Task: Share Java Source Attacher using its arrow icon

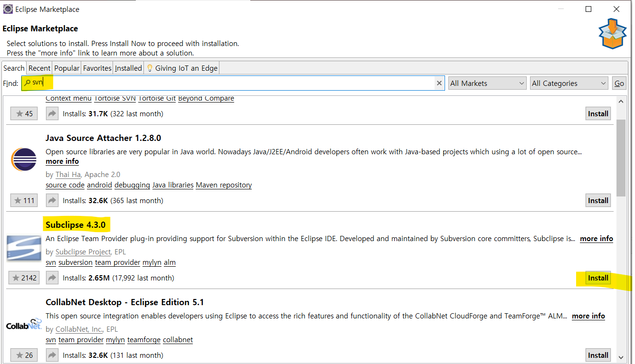Action: click(x=52, y=200)
